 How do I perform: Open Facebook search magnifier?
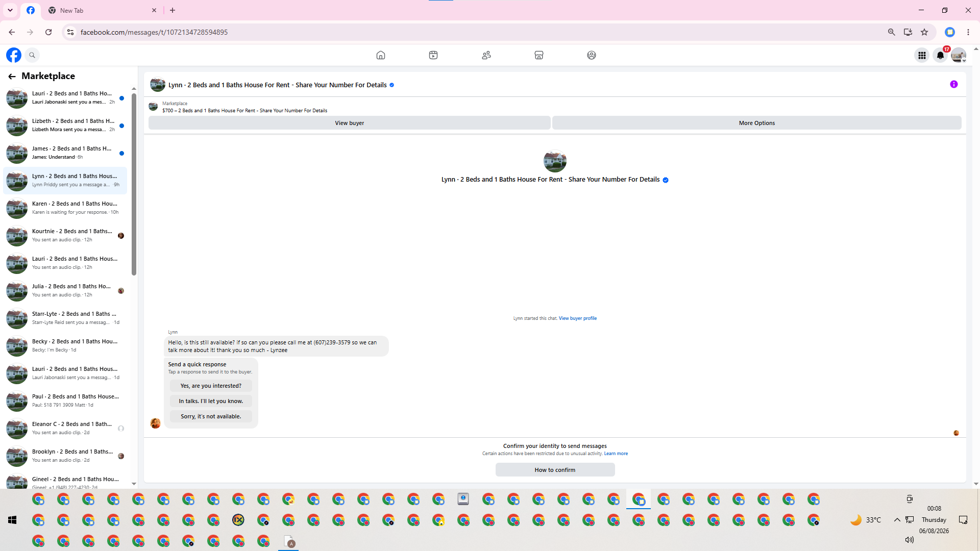click(x=32, y=55)
